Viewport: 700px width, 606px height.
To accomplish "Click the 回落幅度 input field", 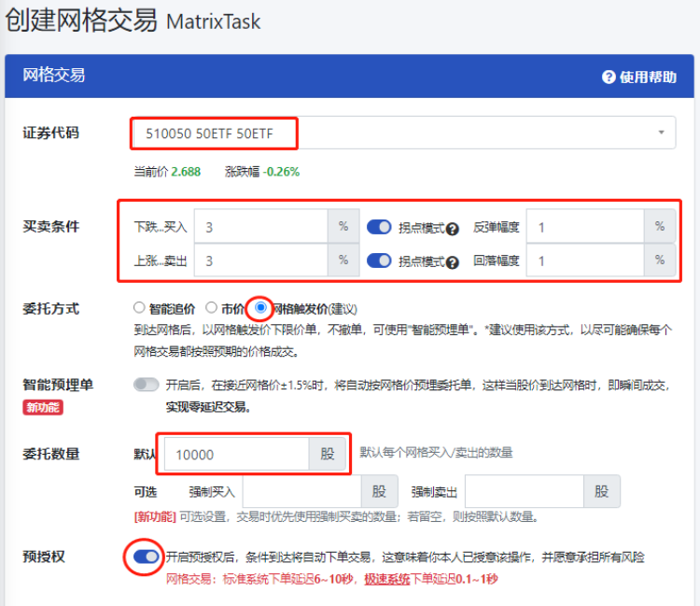I will point(585,261).
